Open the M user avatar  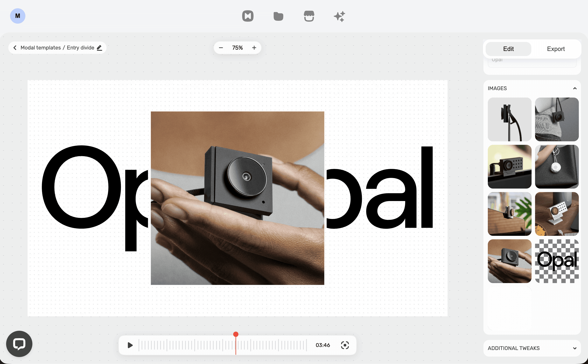tap(17, 16)
